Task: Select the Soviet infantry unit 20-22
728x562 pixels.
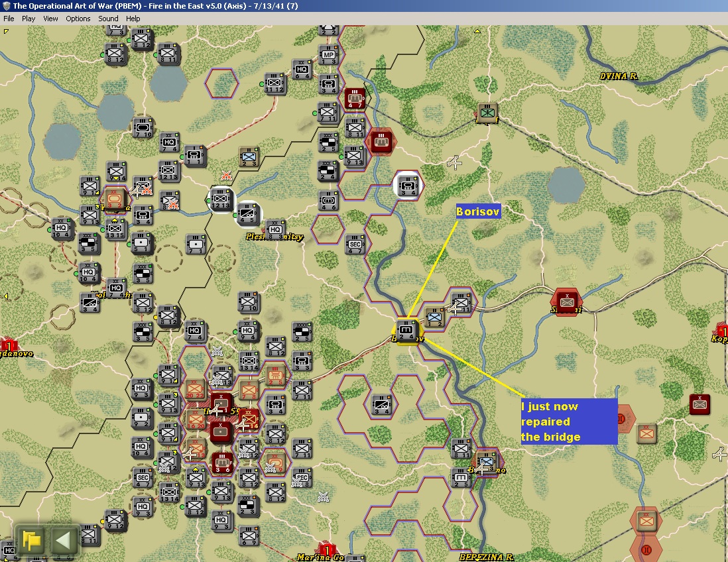Action: point(195,389)
